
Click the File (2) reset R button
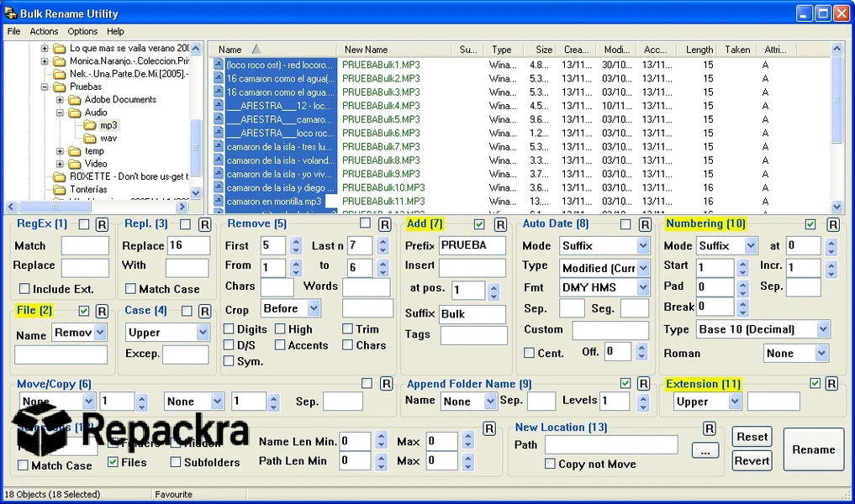point(102,311)
